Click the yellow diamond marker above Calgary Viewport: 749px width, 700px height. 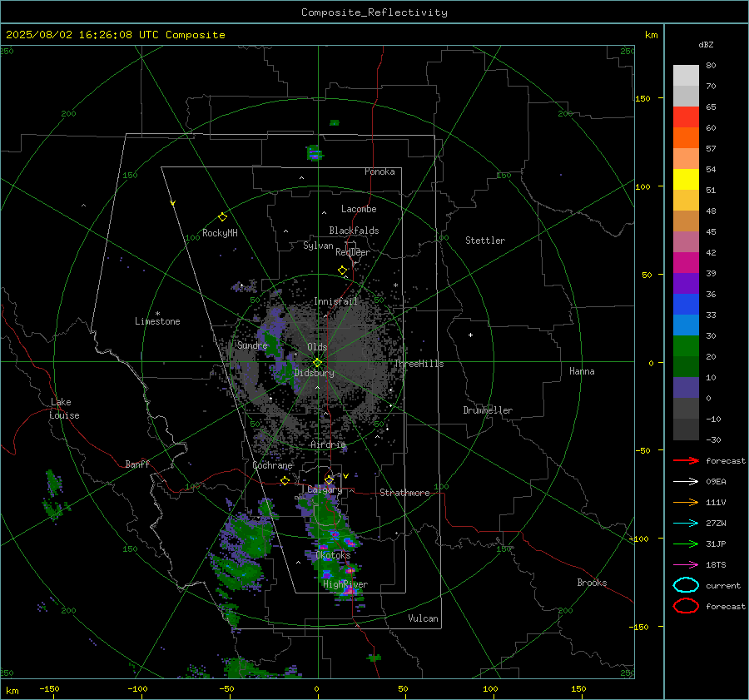[x=329, y=479]
